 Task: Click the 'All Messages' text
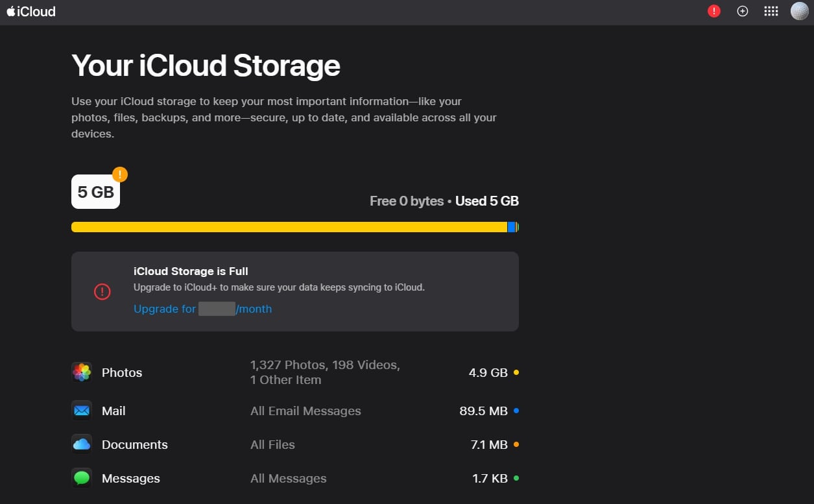[x=289, y=479]
